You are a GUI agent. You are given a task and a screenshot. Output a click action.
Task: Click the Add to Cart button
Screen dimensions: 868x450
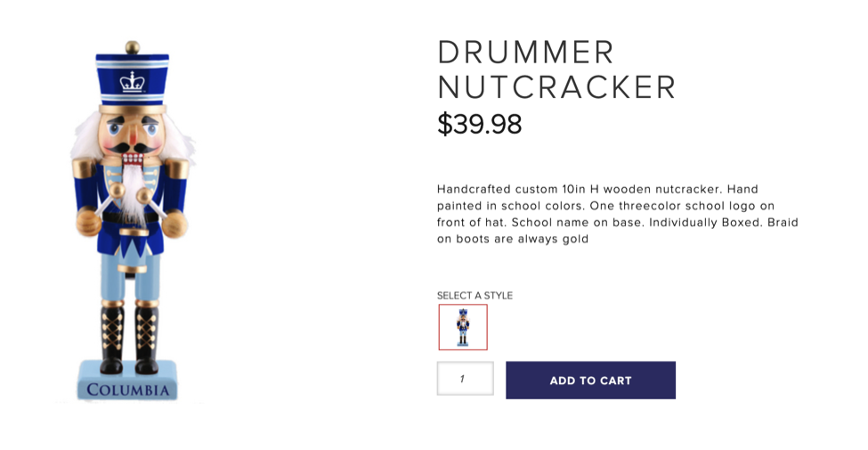pos(590,380)
